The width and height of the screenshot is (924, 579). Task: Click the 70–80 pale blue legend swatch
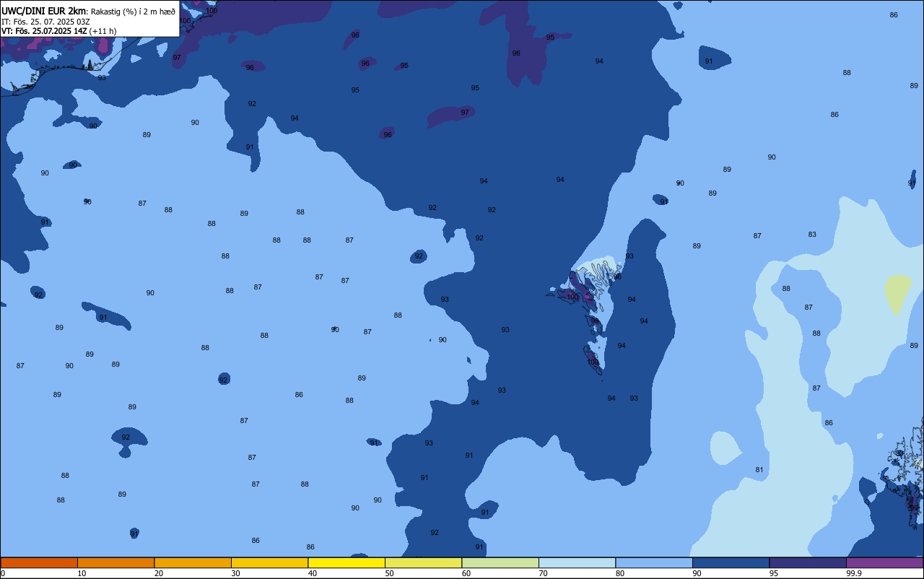point(577,562)
